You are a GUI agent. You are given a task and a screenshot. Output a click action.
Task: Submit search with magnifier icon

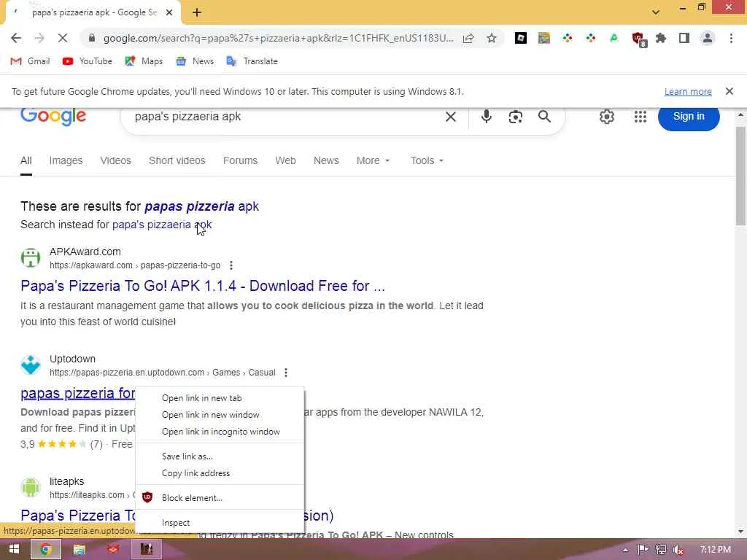pos(544,117)
